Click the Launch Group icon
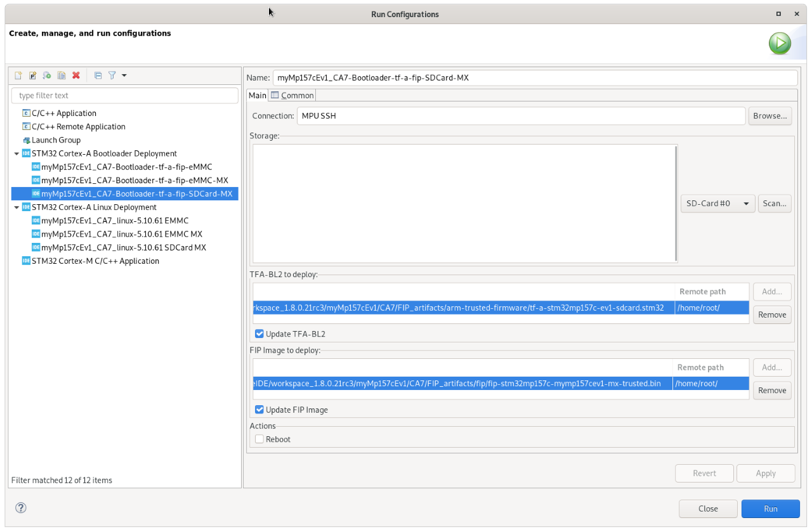Image resolution: width=812 pixels, height=532 pixels. pyautogui.click(x=26, y=140)
